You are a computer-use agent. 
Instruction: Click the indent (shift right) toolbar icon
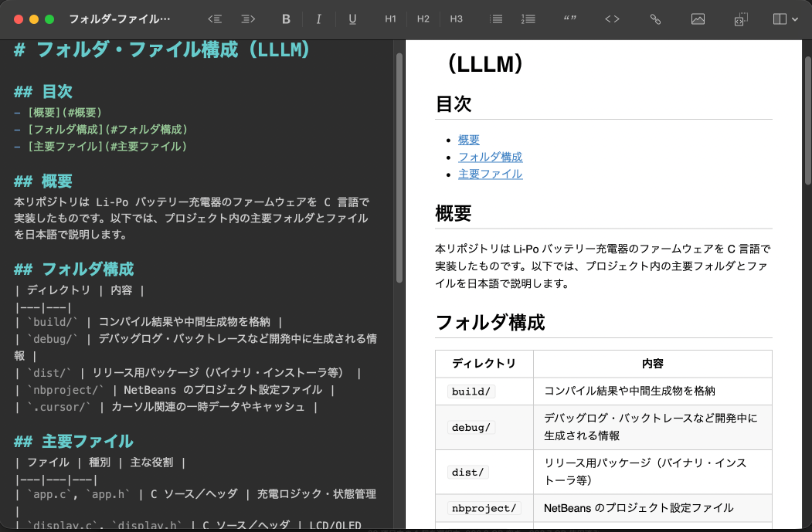[248, 19]
